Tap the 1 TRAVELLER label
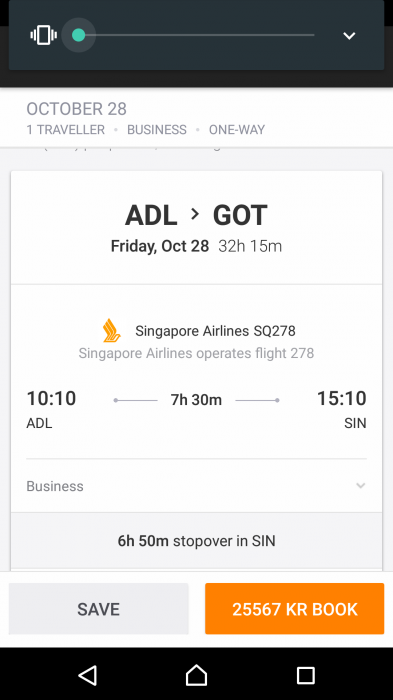 tap(66, 130)
